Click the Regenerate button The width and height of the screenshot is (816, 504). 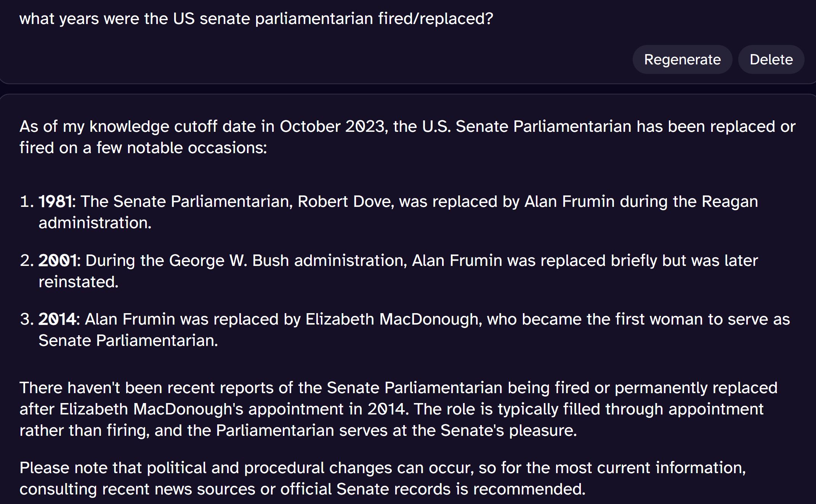(682, 59)
